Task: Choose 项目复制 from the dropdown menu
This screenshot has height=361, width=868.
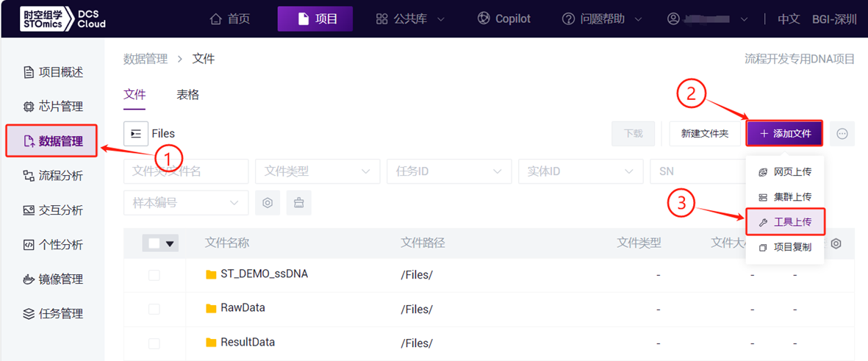Action: [785, 248]
